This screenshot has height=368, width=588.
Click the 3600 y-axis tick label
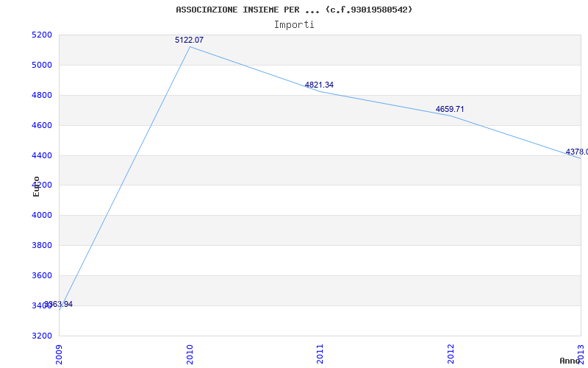42,276
